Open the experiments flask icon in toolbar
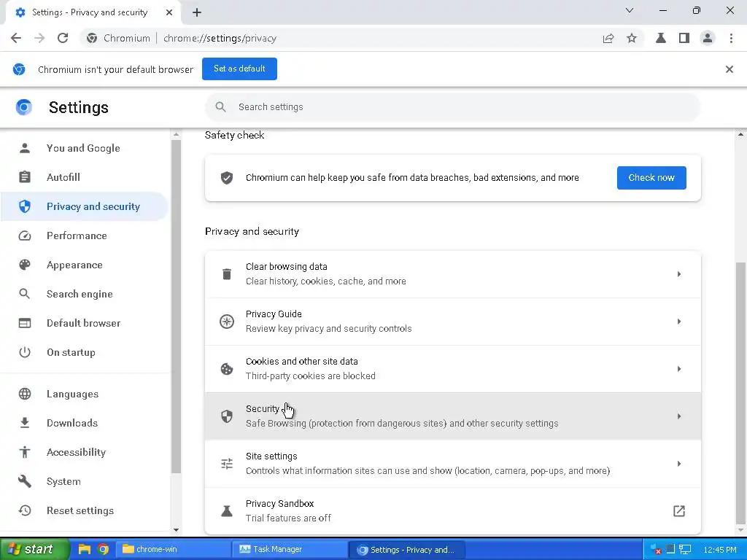Image resolution: width=747 pixels, height=560 pixels. click(x=661, y=38)
